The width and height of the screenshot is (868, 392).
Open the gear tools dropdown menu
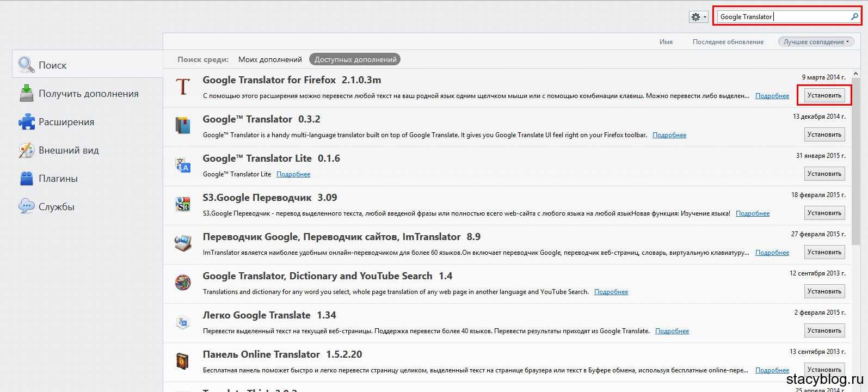[698, 17]
